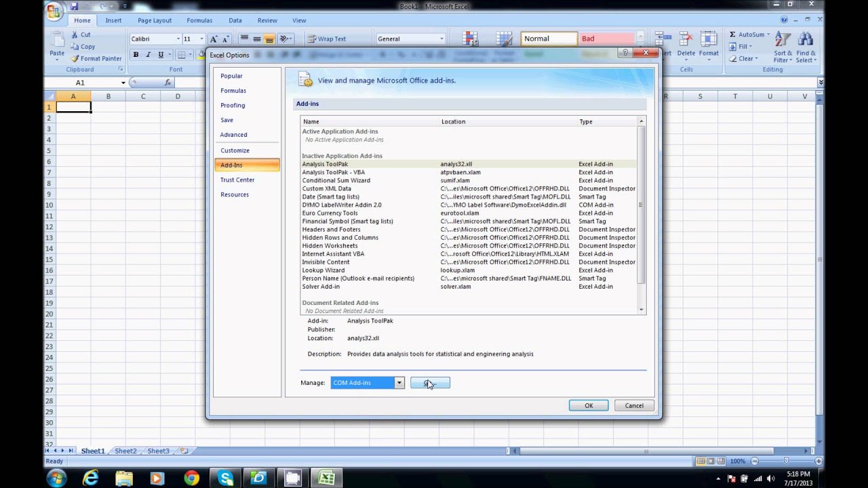
Task: Select the Euro Currency Tools row
Action: click(469, 213)
